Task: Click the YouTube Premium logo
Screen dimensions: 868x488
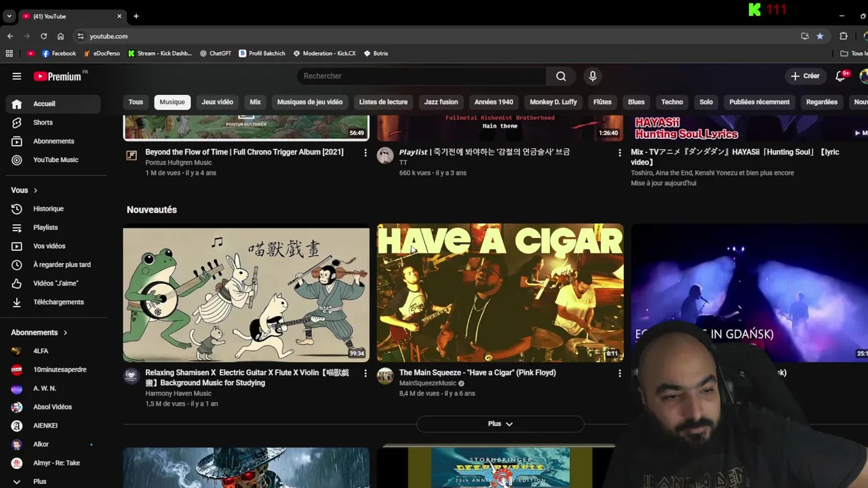Action: pos(58,77)
